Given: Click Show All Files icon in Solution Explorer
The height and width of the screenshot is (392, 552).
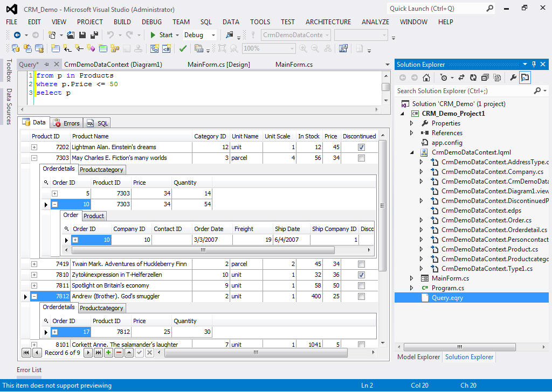Looking at the screenshot, I should [x=497, y=78].
